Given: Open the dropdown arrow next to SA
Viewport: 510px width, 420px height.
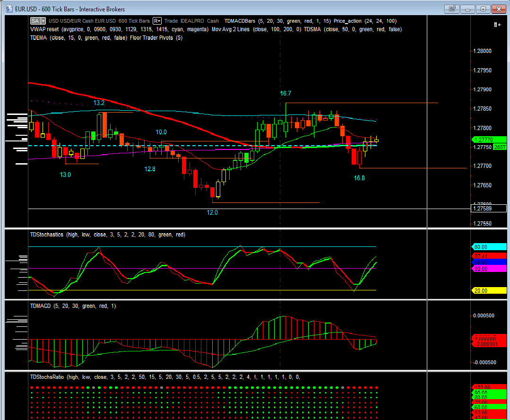Looking at the screenshot, I should click(43, 21).
